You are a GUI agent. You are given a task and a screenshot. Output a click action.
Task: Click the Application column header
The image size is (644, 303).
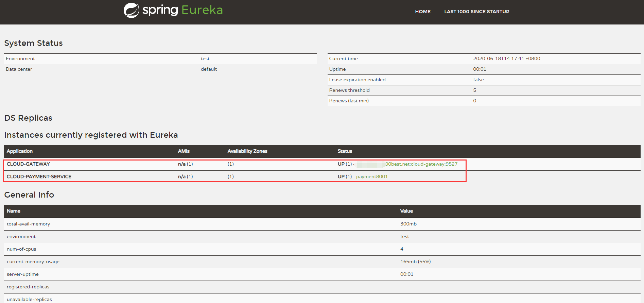20,151
